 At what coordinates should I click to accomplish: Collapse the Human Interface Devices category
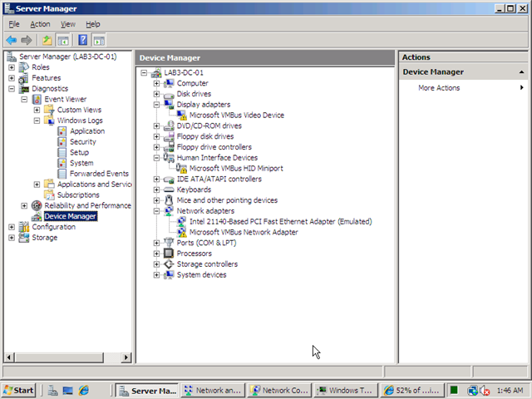156,158
